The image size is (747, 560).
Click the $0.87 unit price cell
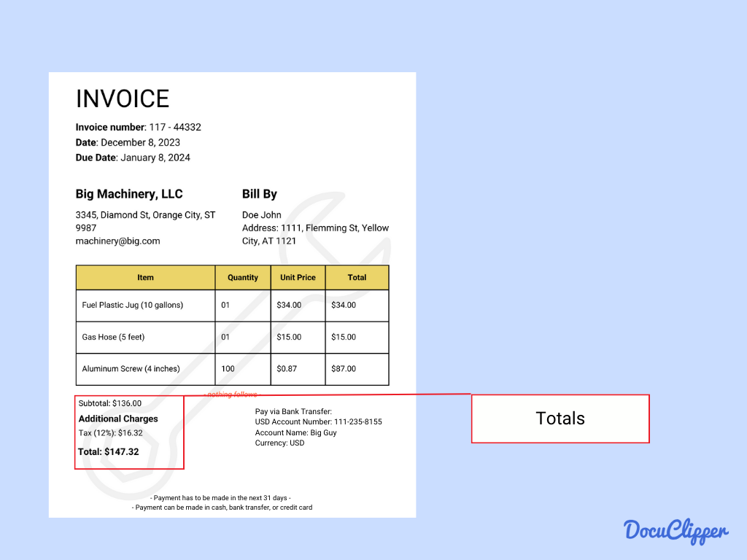[x=298, y=369]
